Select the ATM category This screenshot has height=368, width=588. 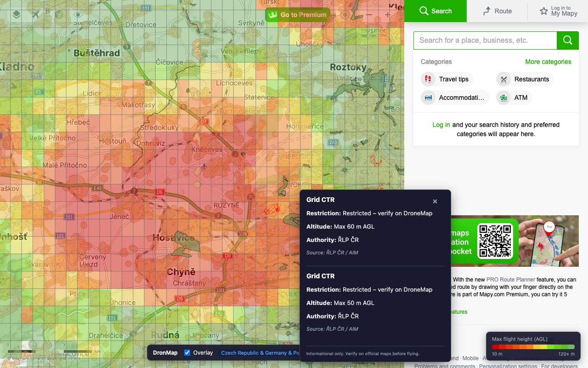click(514, 98)
